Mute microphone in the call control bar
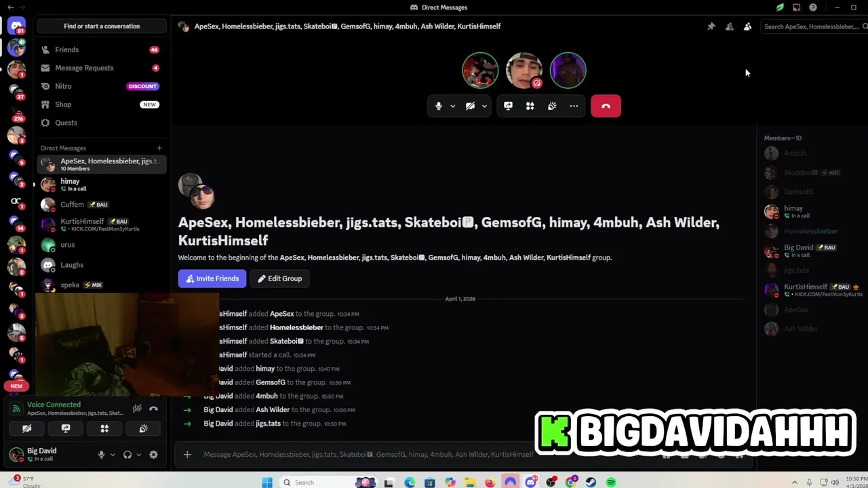868x488 pixels. (438, 106)
